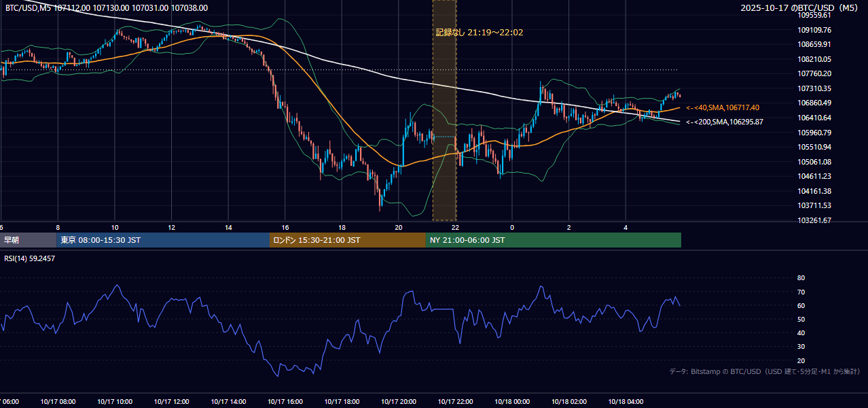
Task: Click the 10/17 16:00 time axis label
Action: pos(285,402)
